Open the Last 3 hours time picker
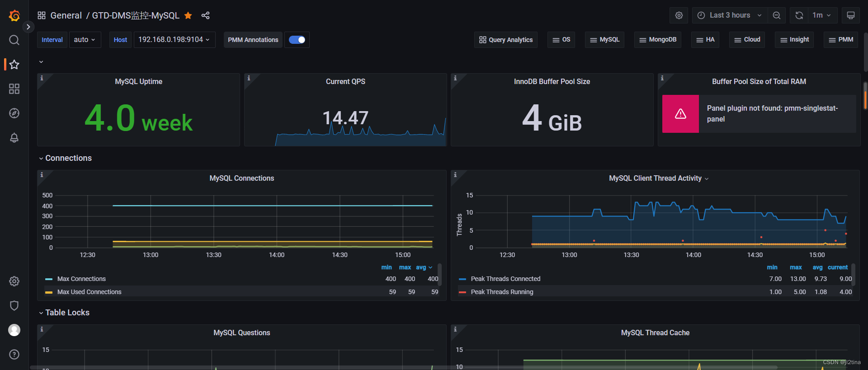This screenshot has height=370, width=868. click(730, 15)
